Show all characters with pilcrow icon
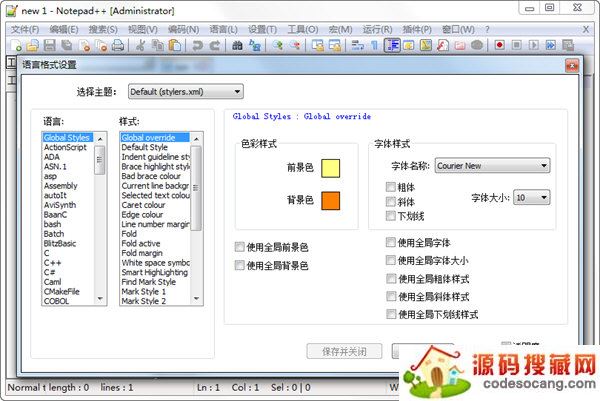Image resolution: width=600 pixels, height=401 pixels. tap(375, 46)
